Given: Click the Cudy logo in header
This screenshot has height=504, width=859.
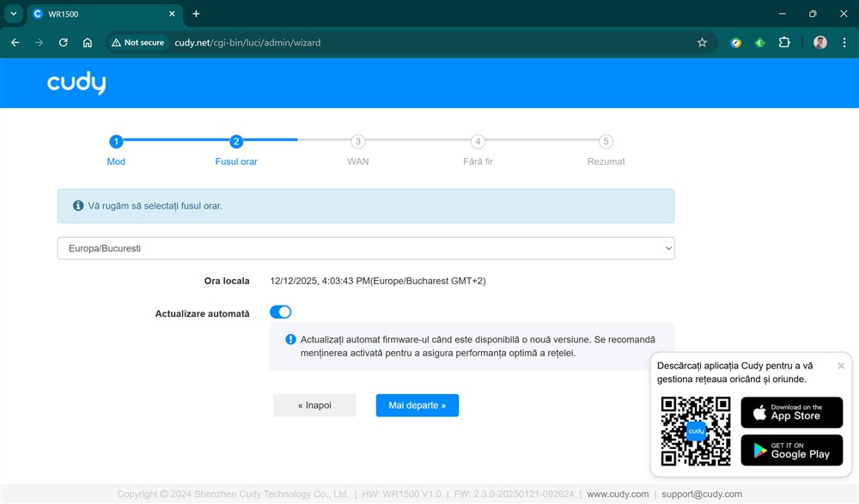Looking at the screenshot, I should pyautogui.click(x=76, y=83).
